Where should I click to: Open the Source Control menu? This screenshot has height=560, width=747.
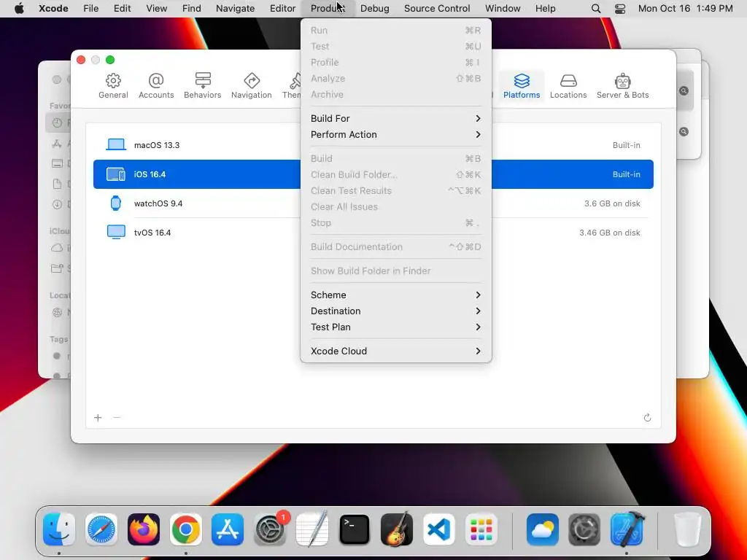[x=437, y=9]
